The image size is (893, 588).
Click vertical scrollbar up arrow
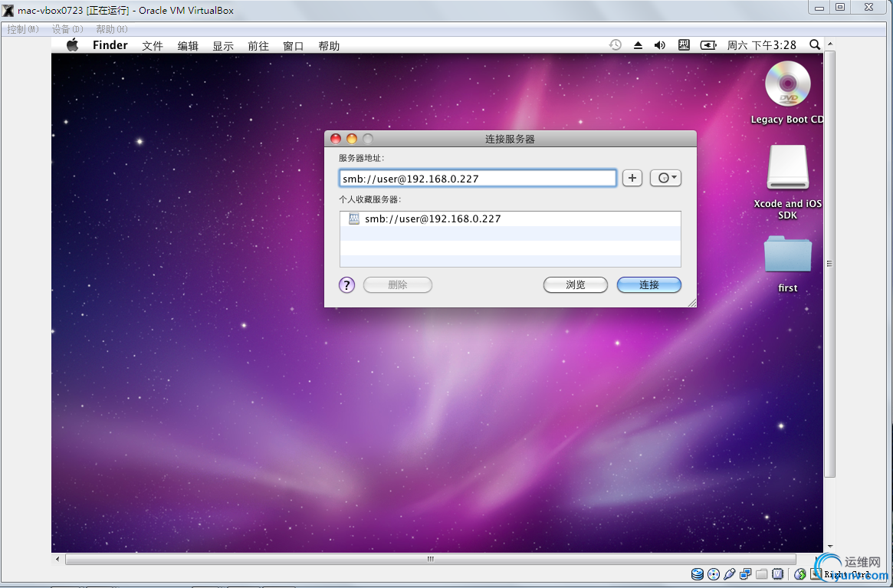coord(830,44)
